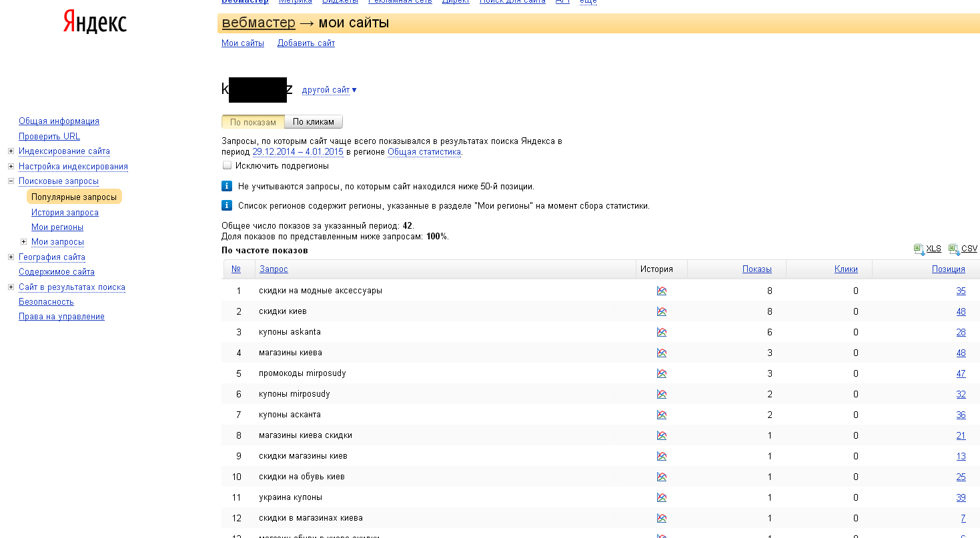This screenshot has width=980, height=538.
Task: Click CSV export icon
Action: 953,249
